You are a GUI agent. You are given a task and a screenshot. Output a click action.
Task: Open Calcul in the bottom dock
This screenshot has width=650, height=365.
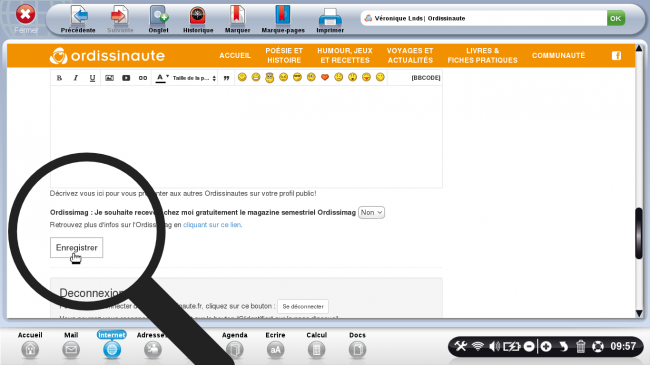click(x=316, y=345)
